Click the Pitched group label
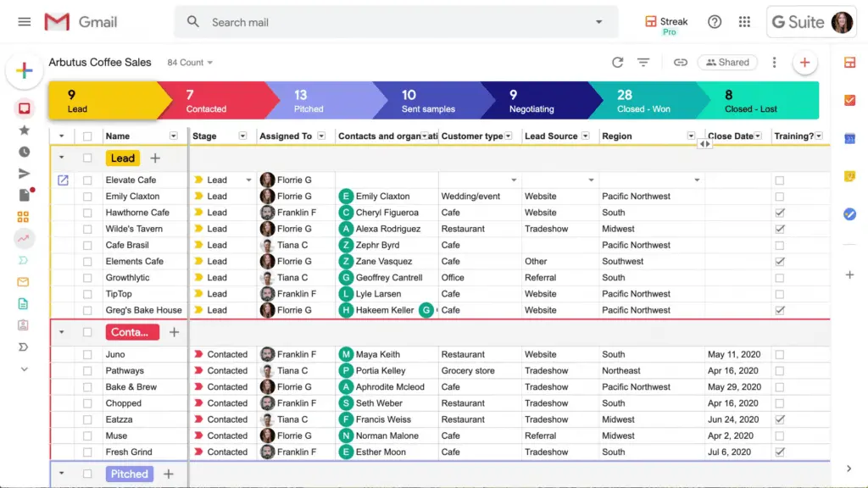This screenshot has width=868, height=488. (129, 474)
